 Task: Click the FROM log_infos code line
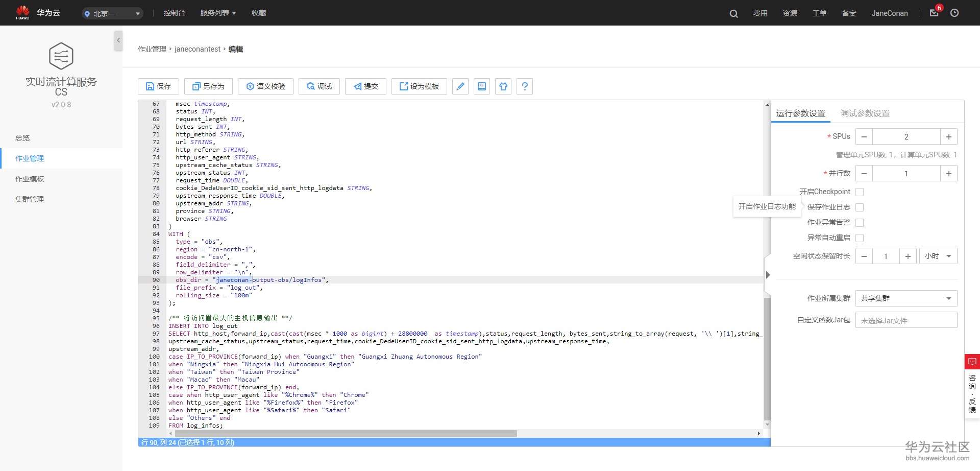(x=195, y=426)
